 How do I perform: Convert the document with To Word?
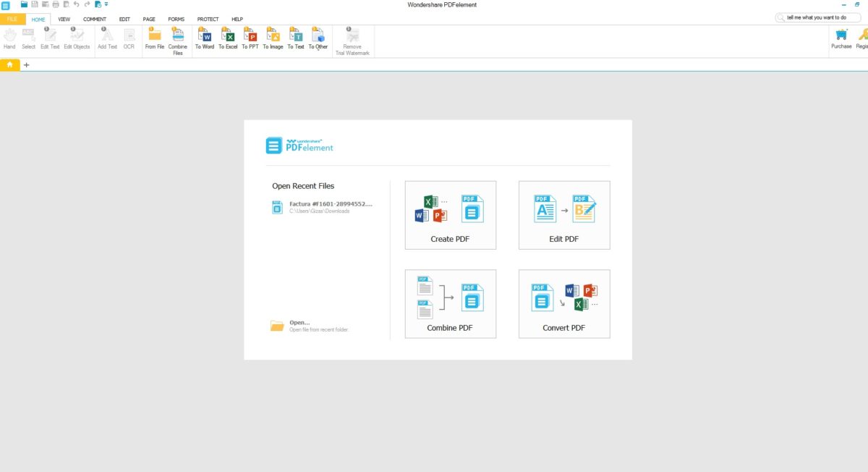(x=205, y=38)
